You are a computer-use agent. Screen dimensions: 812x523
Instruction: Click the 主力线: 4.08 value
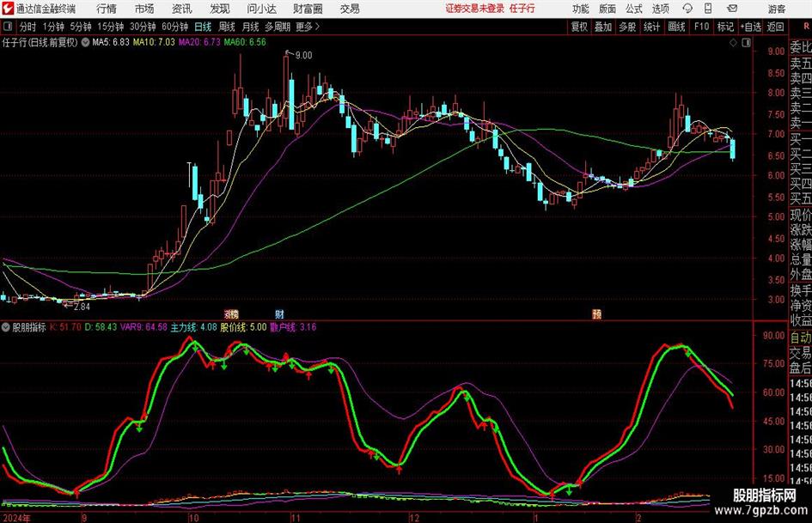[193, 327]
